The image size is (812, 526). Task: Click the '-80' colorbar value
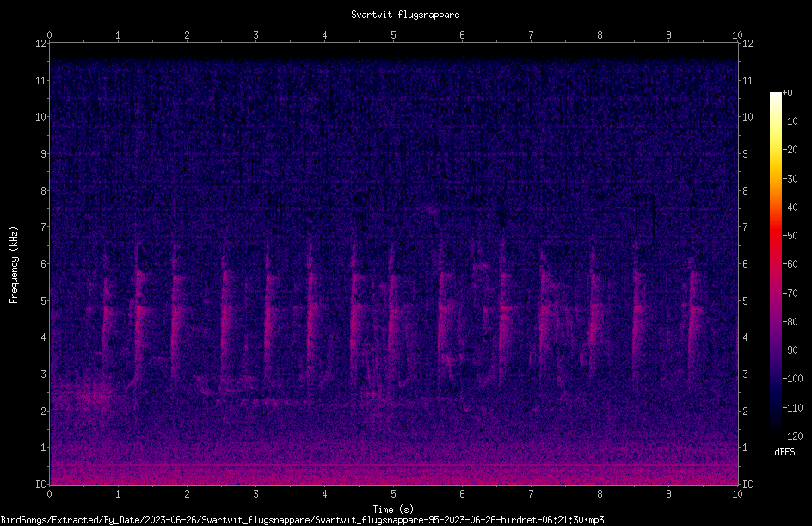pos(790,322)
